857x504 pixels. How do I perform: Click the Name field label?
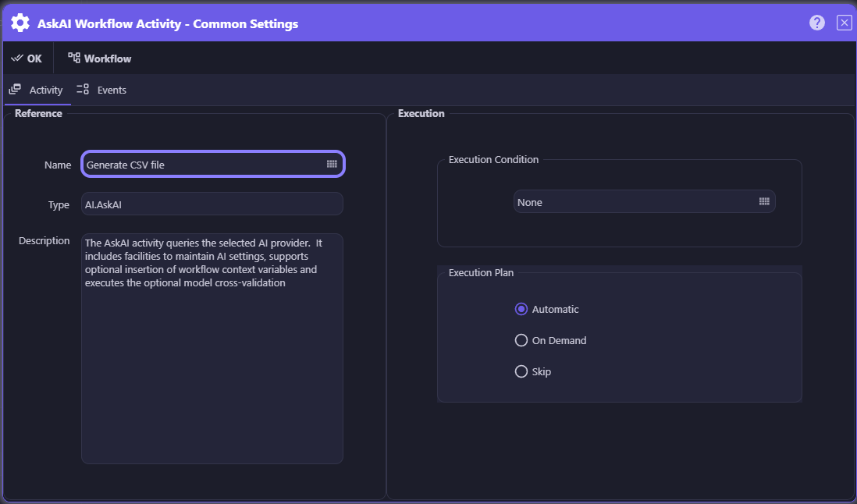coord(58,165)
